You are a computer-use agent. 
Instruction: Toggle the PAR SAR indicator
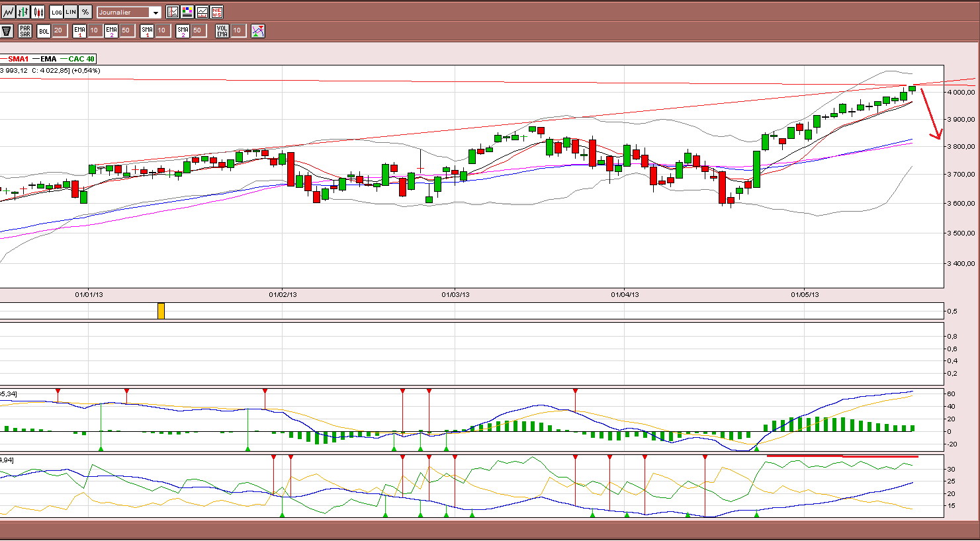point(25,30)
